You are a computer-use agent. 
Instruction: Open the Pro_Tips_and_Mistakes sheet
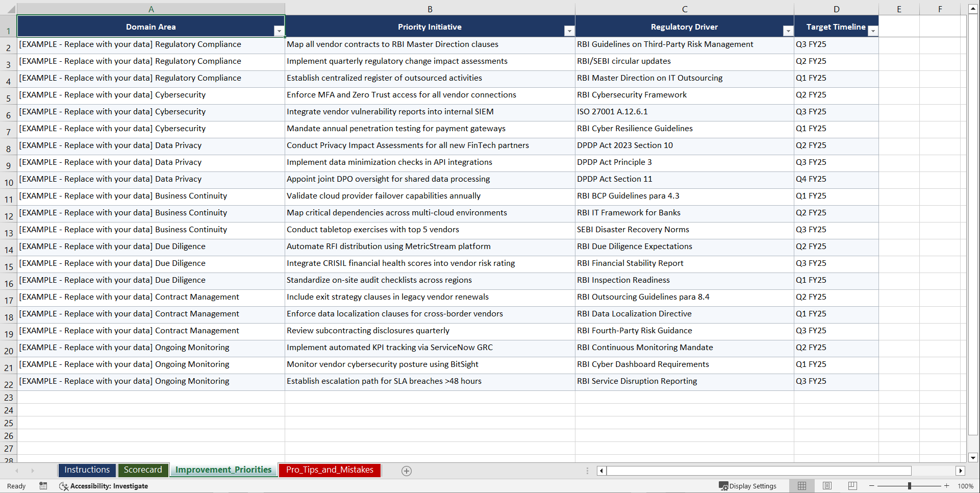pos(329,470)
